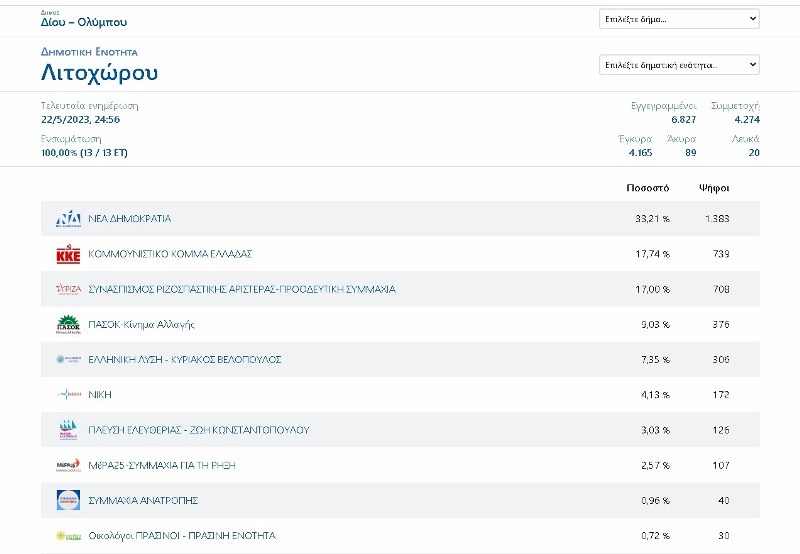The height and width of the screenshot is (554, 800).
Task: Click the registered voters count 6.827
Action: pos(683,119)
